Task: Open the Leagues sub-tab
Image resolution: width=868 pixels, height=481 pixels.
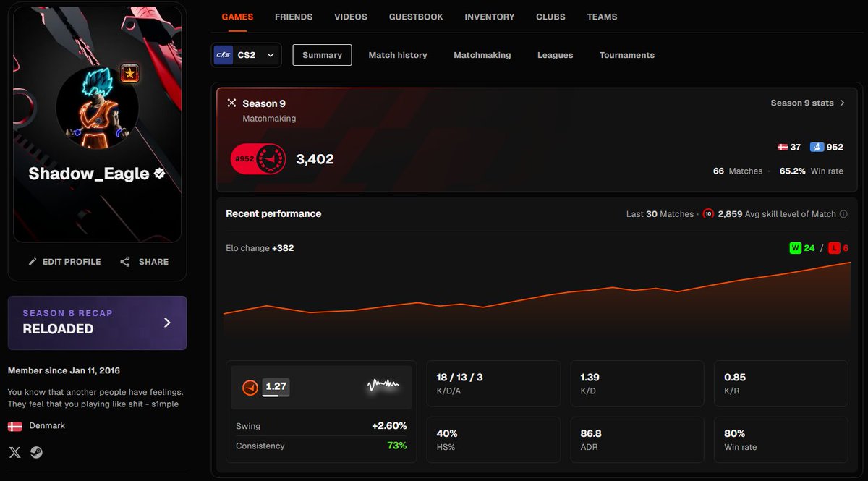Action: [x=556, y=55]
